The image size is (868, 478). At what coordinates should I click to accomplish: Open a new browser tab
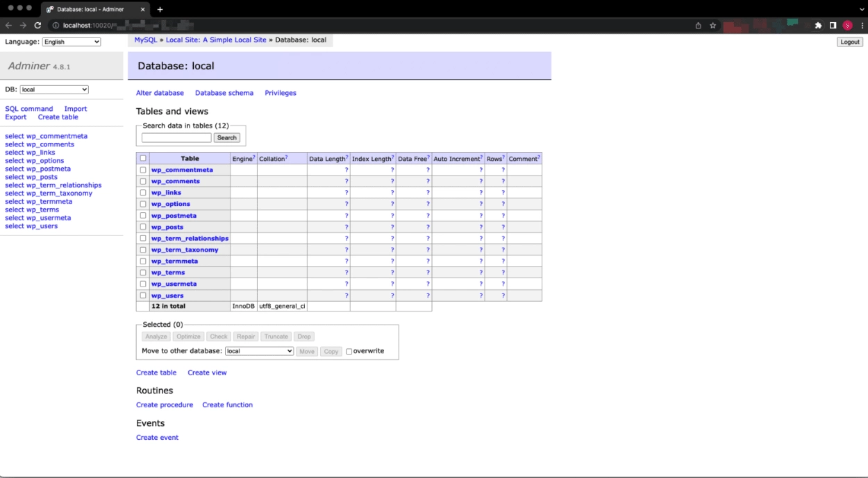[x=160, y=10]
